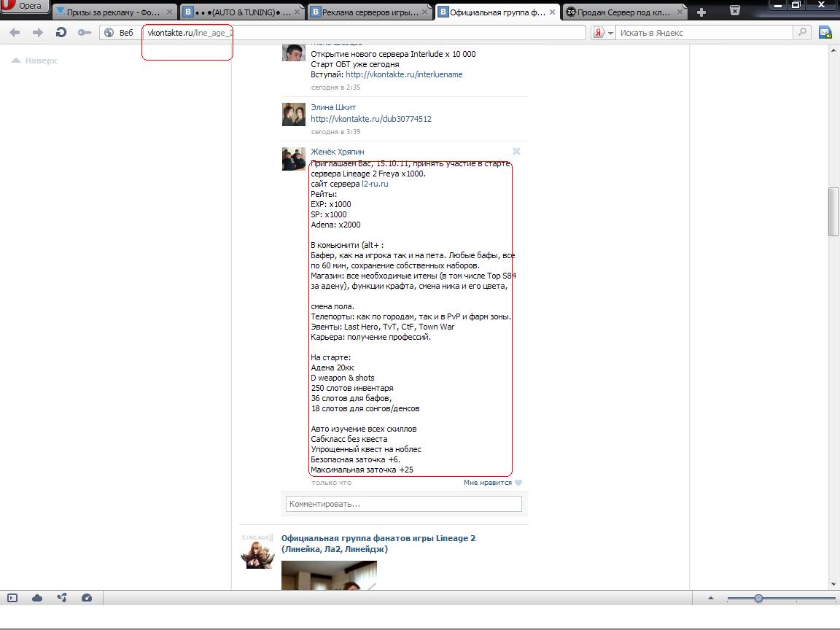The width and height of the screenshot is (840, 630).
Task: Open Элина Шкит's avatar photo
Action: coord(294,114)
